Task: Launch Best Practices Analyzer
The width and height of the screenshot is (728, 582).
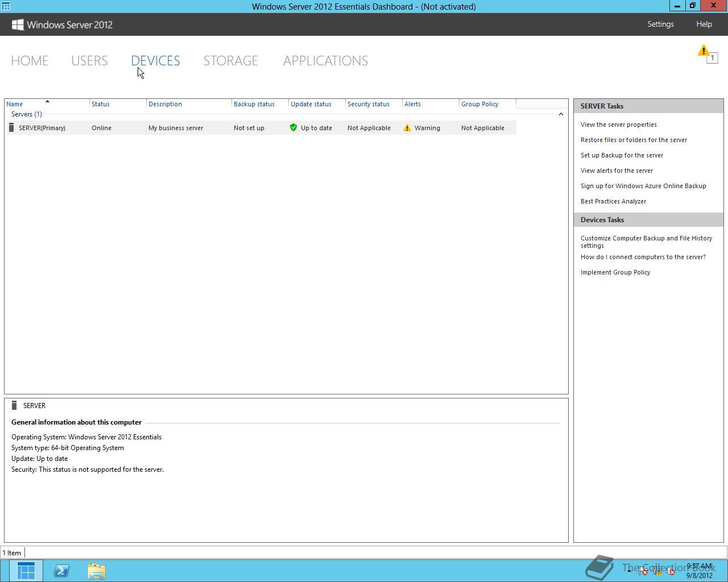Action: click(x=613, y=201)
